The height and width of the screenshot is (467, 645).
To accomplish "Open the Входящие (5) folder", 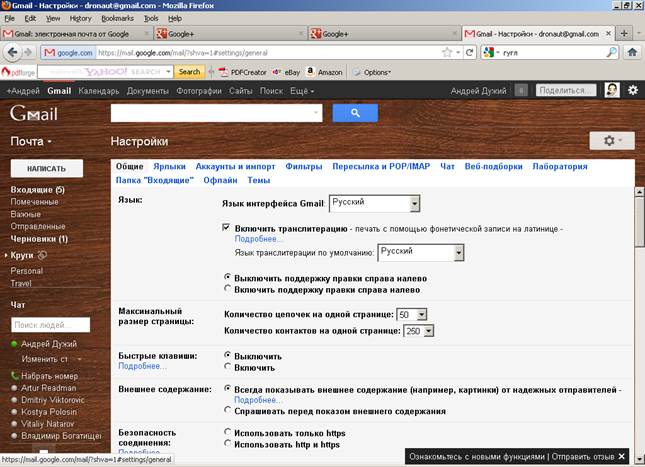I will [37, 190].
